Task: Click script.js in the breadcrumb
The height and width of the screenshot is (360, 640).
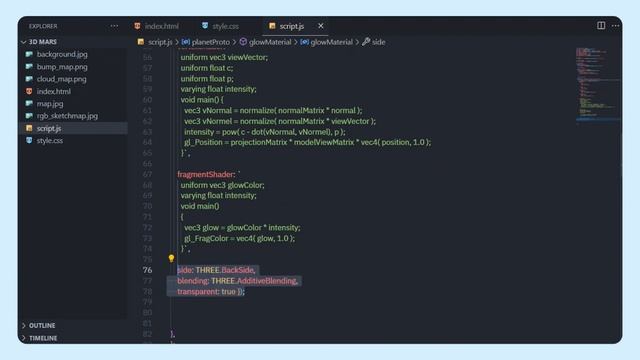Action: point(160,42)
